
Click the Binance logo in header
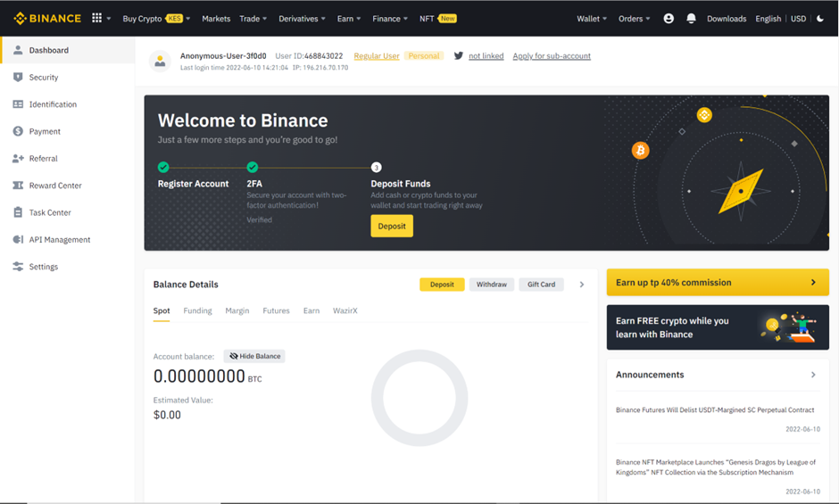47,18
